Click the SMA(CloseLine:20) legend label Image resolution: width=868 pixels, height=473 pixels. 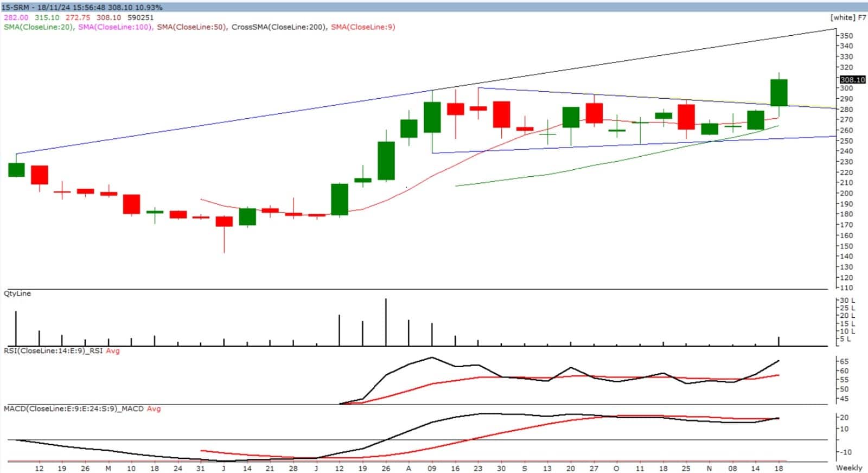pos(39,27)
